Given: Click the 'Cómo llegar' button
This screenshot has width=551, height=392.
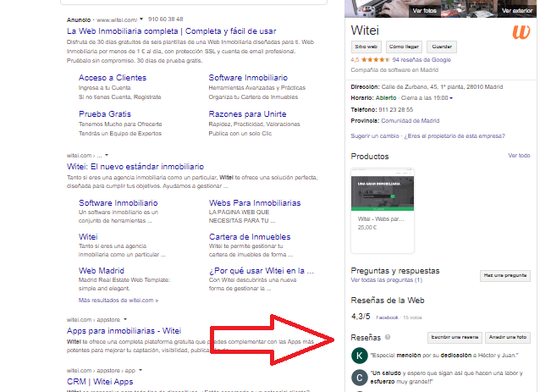Looking at the screenshot, I should click(404, 47).
